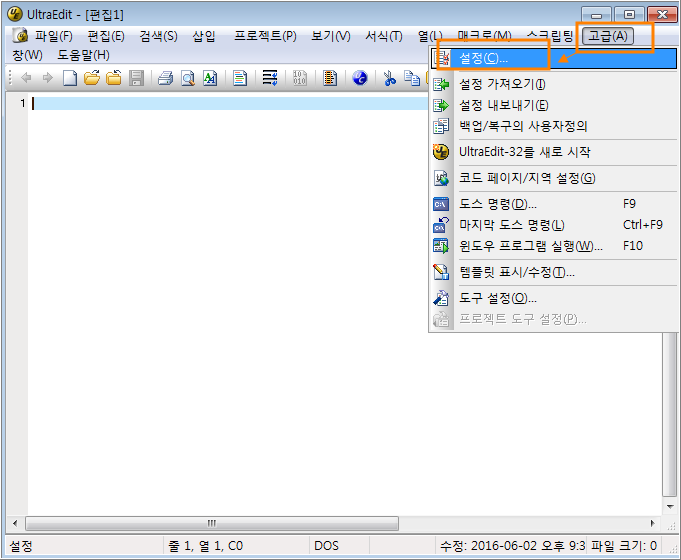The image size is (681, 560).
Task: Click the column mode icon
Action: [x=330, y=78]
